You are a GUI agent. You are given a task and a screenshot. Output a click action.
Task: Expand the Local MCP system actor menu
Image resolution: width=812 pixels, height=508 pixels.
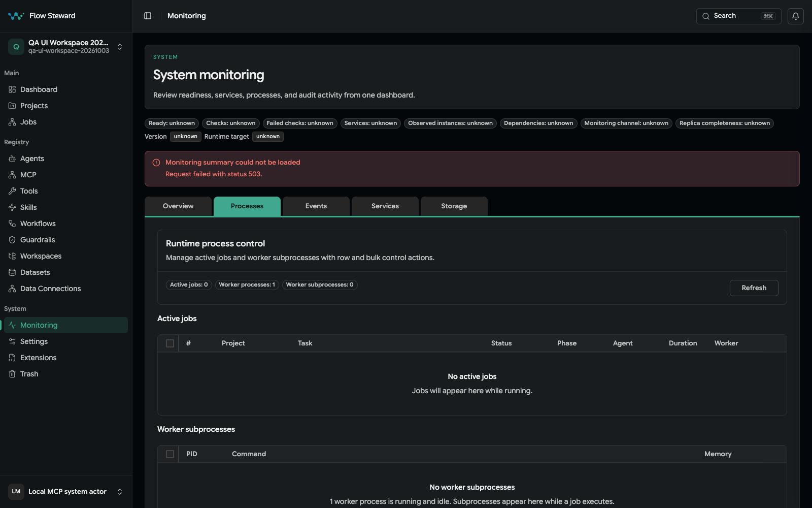pyautogui.click(x=66, y=492)
